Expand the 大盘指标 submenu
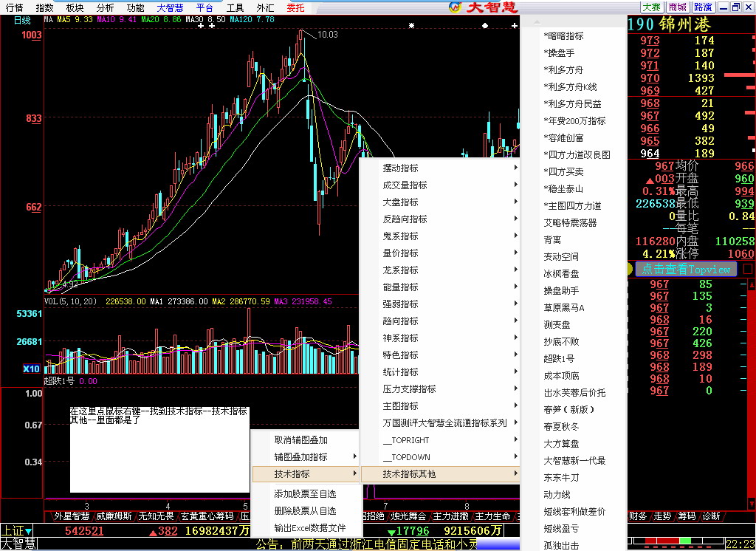This screenshot has height=551, width=756. pyautogui.click(x=440, y=202)
